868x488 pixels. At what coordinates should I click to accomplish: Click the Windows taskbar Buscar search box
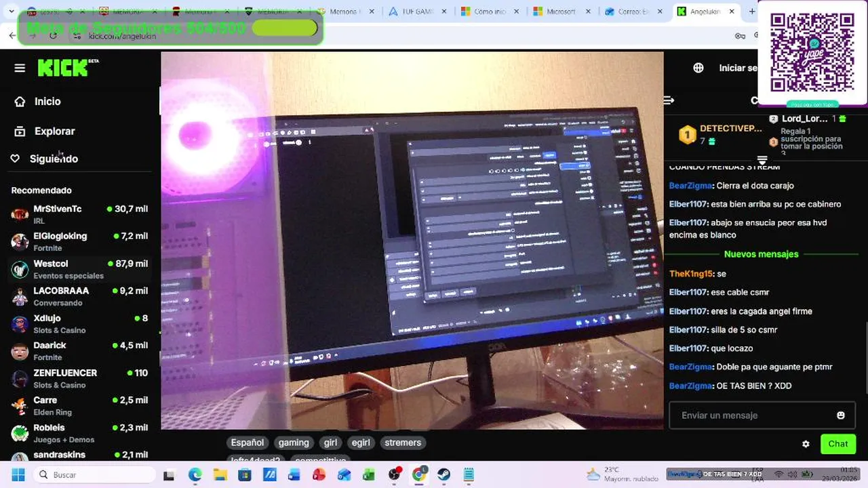coord(94,475)
